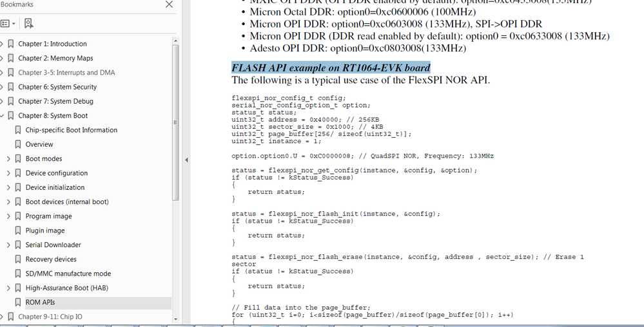Expand Chapter 9-11: Chip IO bookmark

click(2, 317)
